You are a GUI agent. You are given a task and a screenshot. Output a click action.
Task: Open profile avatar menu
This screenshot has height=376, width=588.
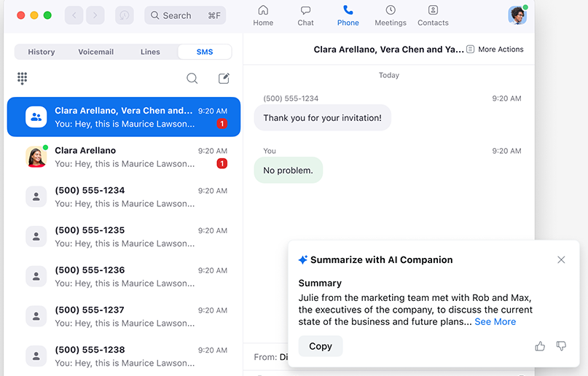[517, 15]
